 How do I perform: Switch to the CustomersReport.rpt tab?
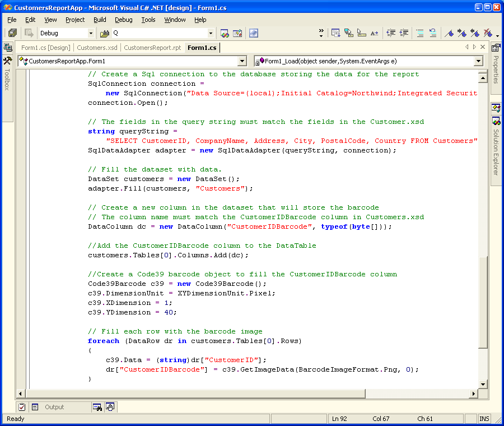152,48
